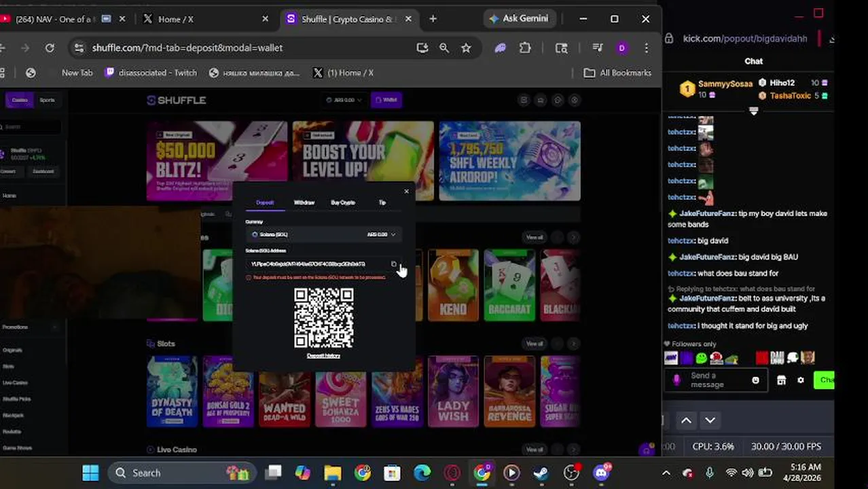The width and height of the screenshot is (868, 489).
Task: Close the Shuffle browser tab
Action: [x=408, y=19]
